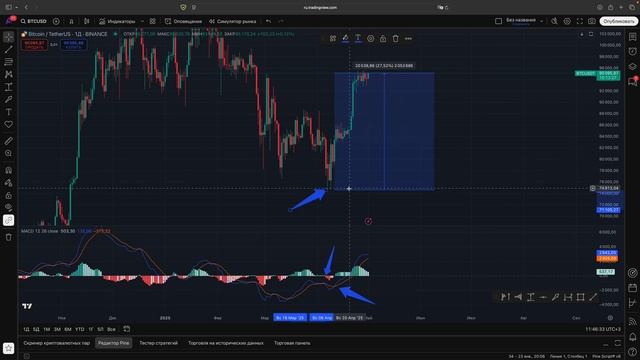The image size is (640, 360).
Task: Open the icons and stickers tool
Action: click(9, 124)
